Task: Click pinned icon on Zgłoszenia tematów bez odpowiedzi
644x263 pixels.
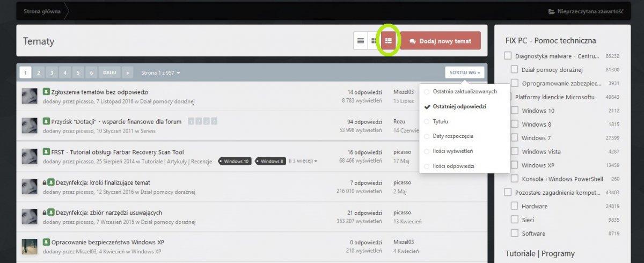Action: coord(46,92)
